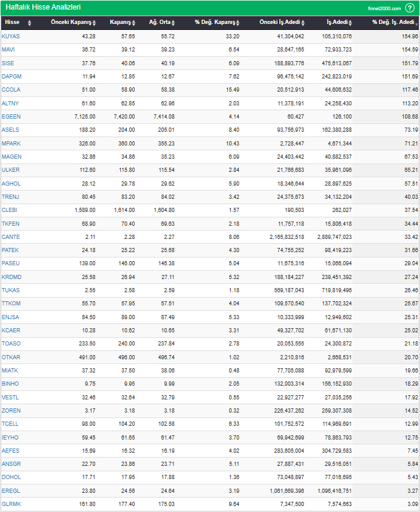This screenshot has width=420, height=512.
Task: Click sort arrows for % Değ. Kapanış
Action: point(238,23)
